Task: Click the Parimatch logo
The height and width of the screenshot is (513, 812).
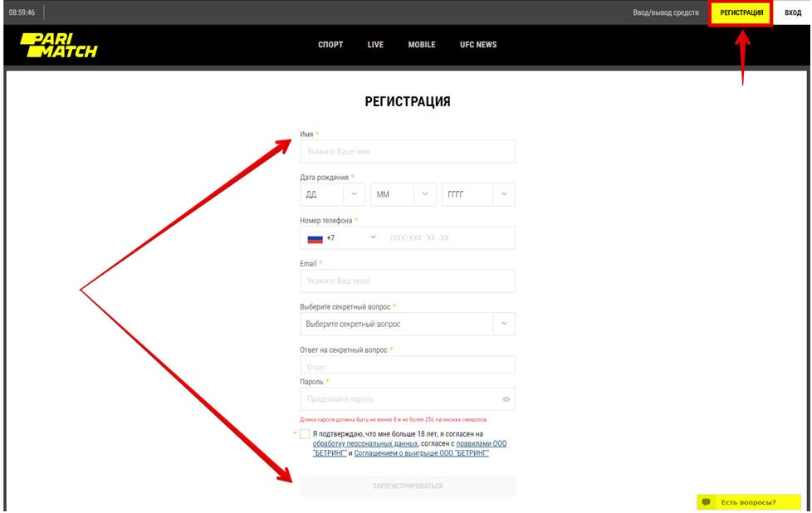Action: 58,45
